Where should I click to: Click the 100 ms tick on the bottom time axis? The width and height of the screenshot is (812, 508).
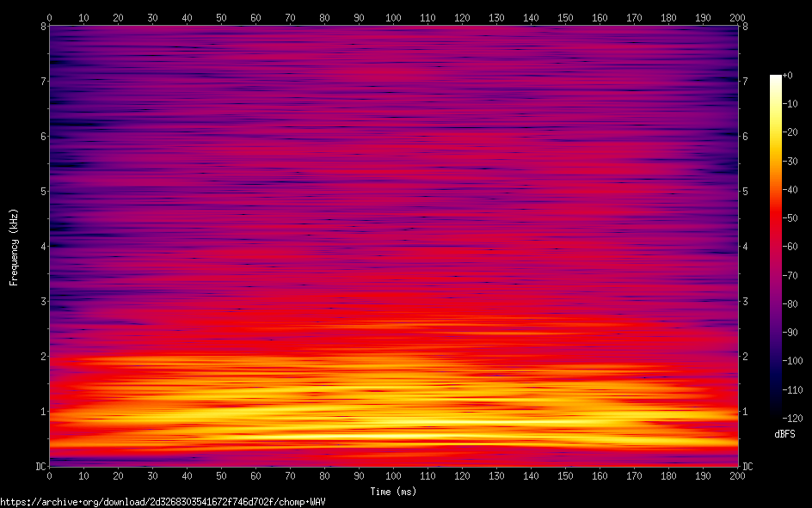point(393,475)
